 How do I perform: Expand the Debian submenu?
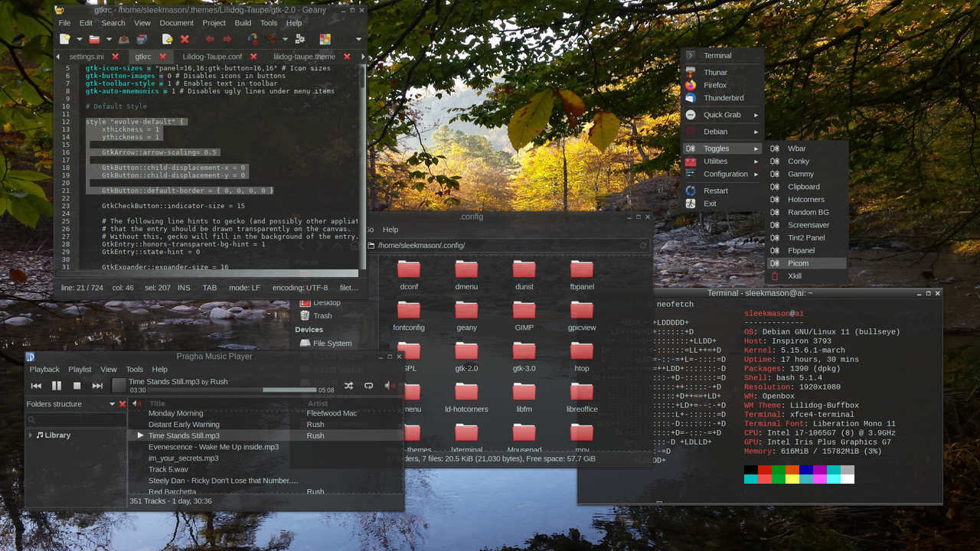point(723,132)
